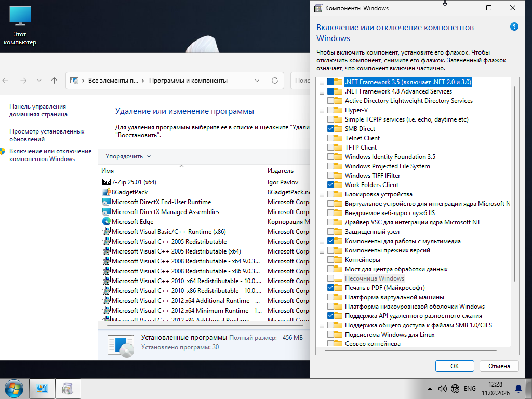Click the help question mark icon
This screenshot has width=532, height=399.
(x=514, y=27)
